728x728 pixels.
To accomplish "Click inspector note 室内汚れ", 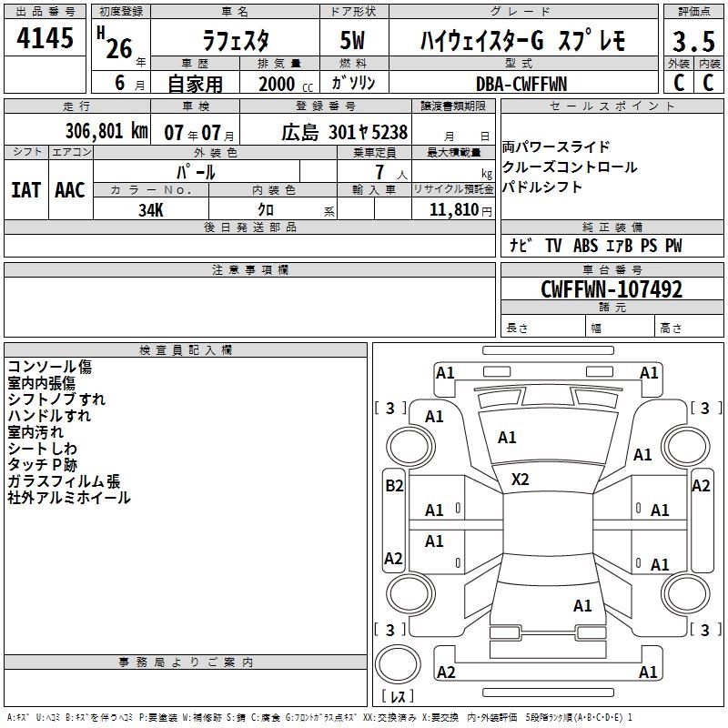I will (x=35, y=431).
